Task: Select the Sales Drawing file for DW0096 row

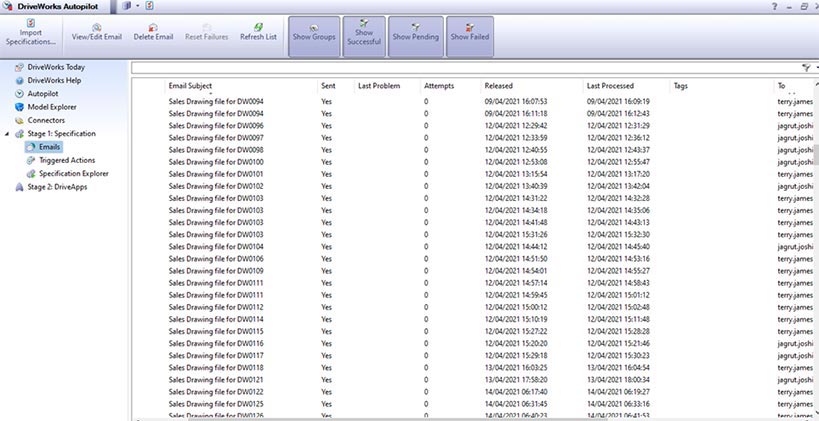Action: [x=473, y=126]
